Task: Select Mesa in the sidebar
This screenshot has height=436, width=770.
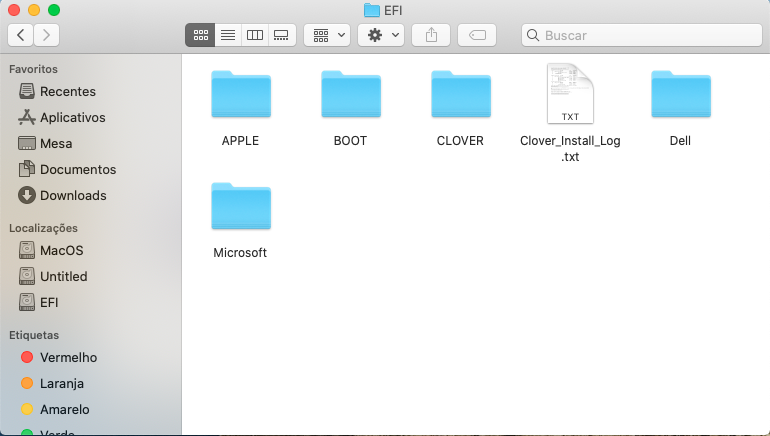Action: pyautogui.click(x=45, y=143)
